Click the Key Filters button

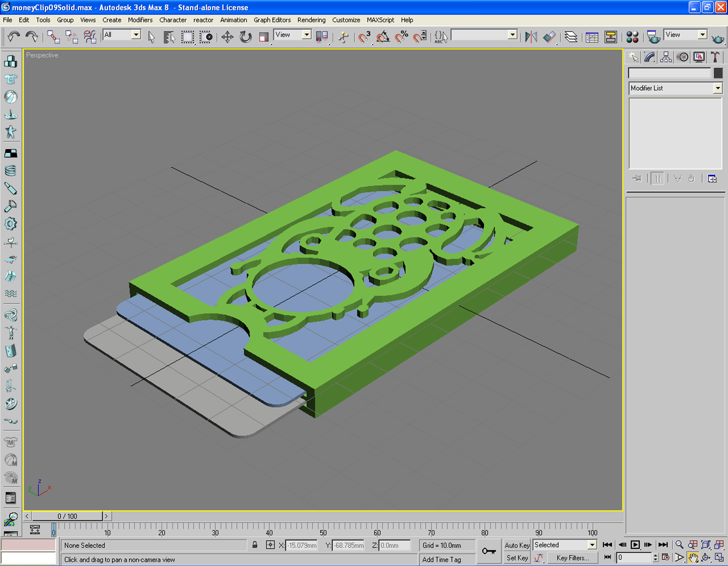click(x=572, y=558)
